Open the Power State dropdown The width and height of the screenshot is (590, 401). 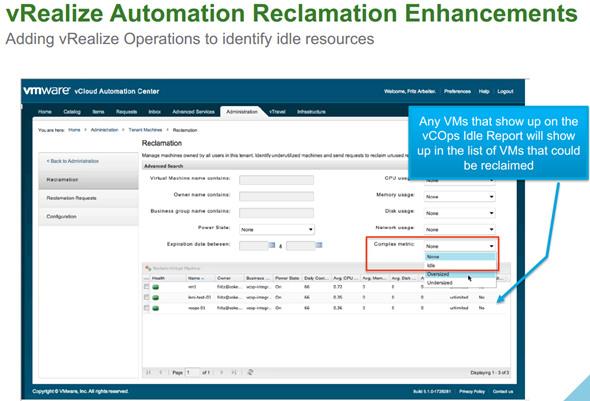pos(277,229)
